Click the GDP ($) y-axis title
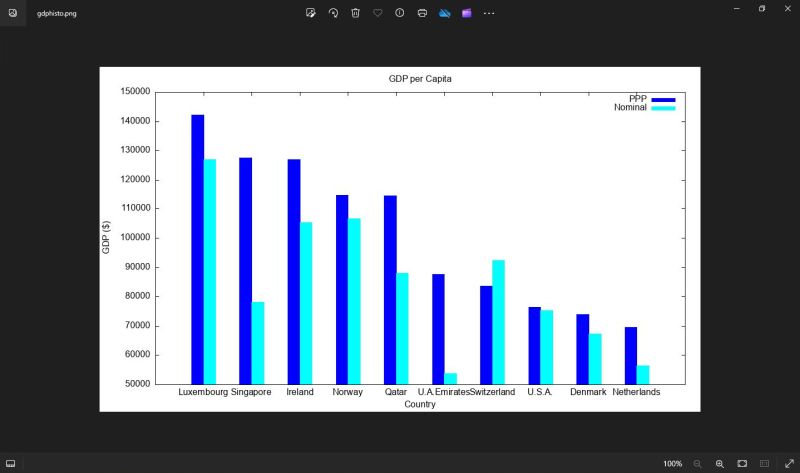Screen dimensions: 800x473 point(106,237)
